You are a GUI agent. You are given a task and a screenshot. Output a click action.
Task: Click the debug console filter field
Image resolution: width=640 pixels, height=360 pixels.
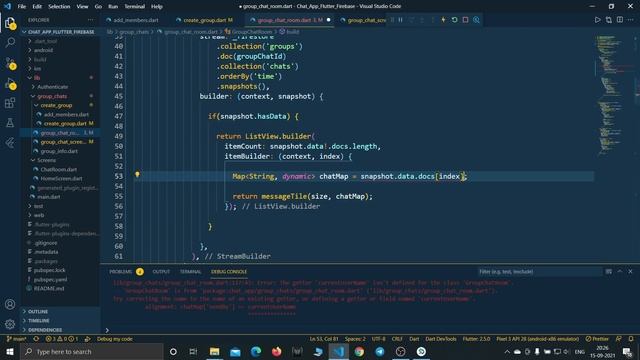pos(539,271)
